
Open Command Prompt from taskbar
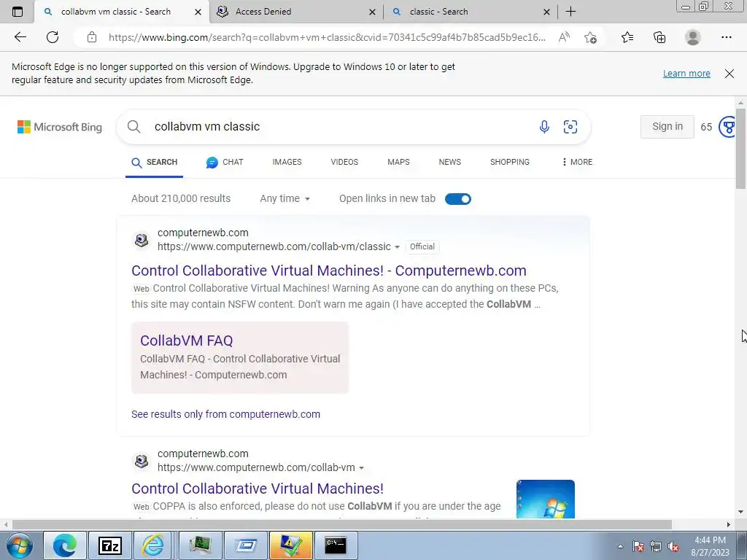click(x=336, y=545)
